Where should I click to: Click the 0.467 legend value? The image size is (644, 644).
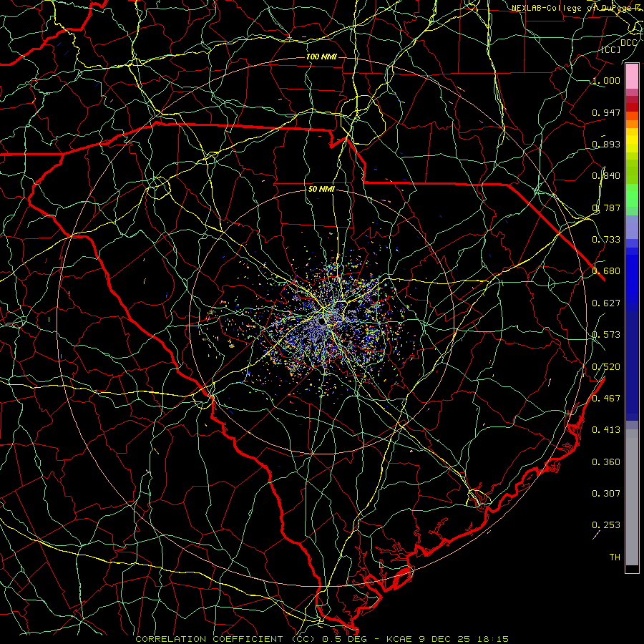[606, 399]
